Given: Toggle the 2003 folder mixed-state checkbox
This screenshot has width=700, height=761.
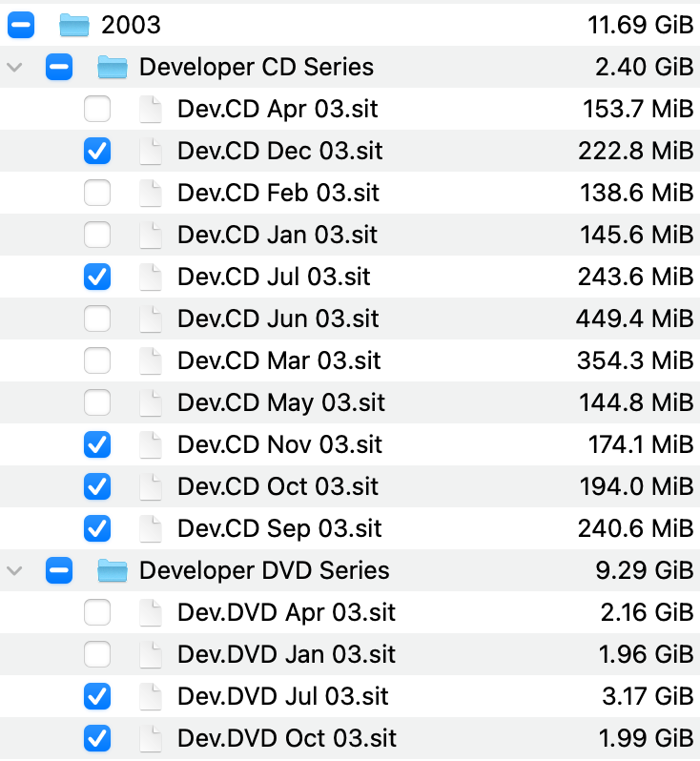Looking at the screenshot, I should pyautogui.click(x=21, y=25).
